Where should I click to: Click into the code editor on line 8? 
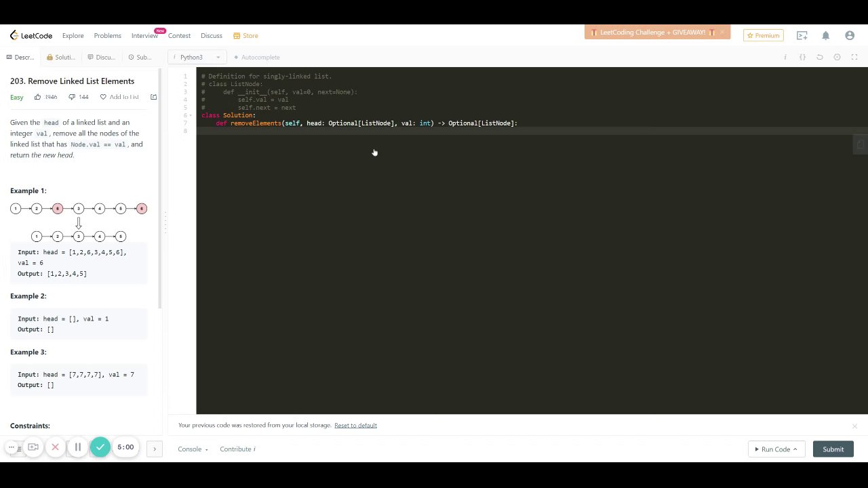pyautogui.click(x=532, y=131)
